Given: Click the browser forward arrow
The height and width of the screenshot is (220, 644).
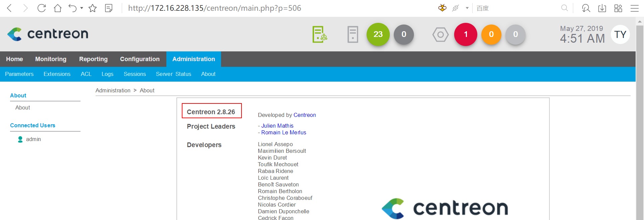Looking at the screenshot, I should point(25,8).
